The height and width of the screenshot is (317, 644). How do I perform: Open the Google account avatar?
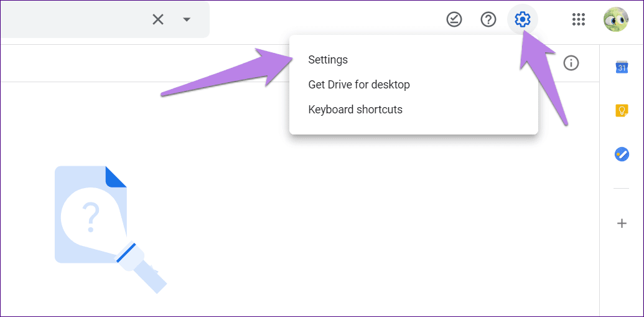coord(615,19)
